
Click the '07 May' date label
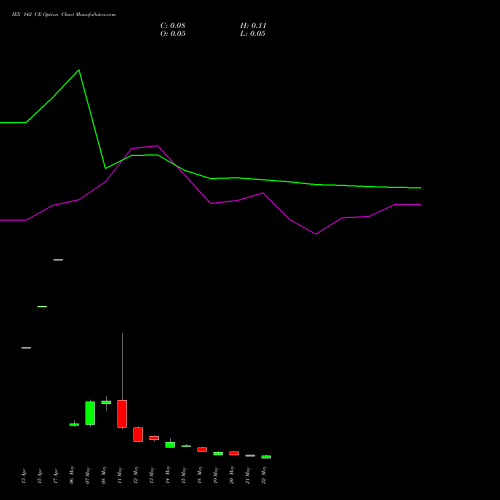(x=88, y=475)
